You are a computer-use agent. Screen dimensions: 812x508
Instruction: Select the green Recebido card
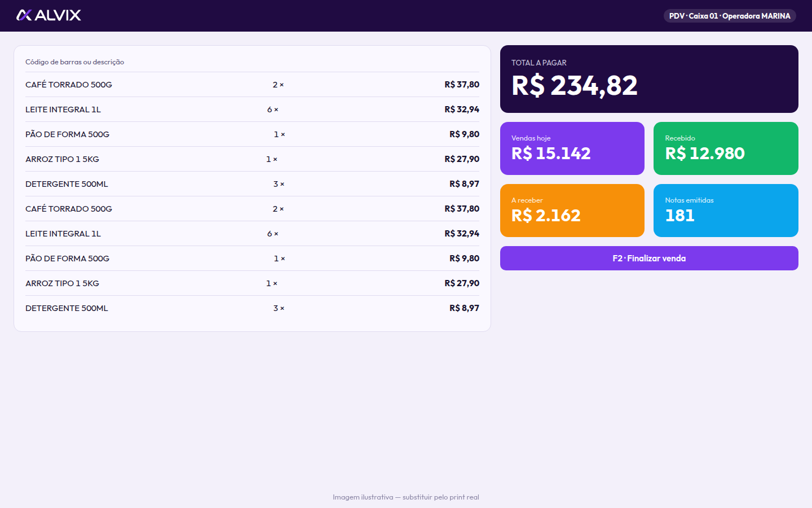coord(726,148)
